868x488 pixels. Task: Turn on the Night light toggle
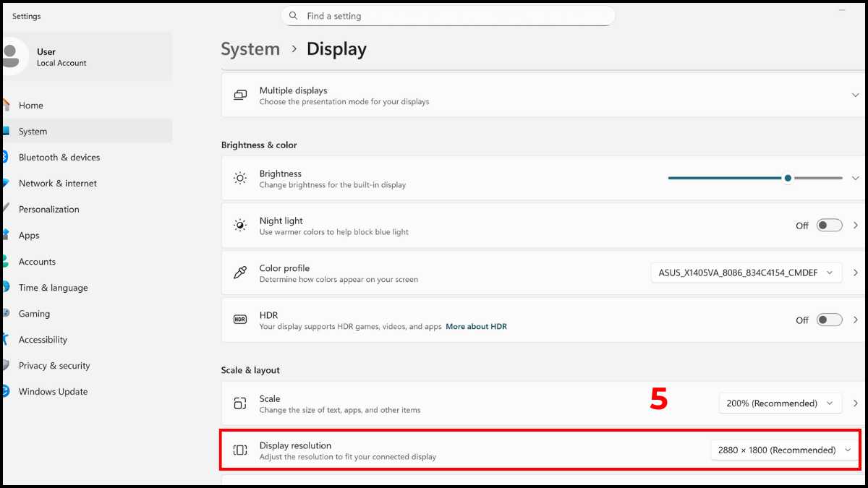point(829,226)
